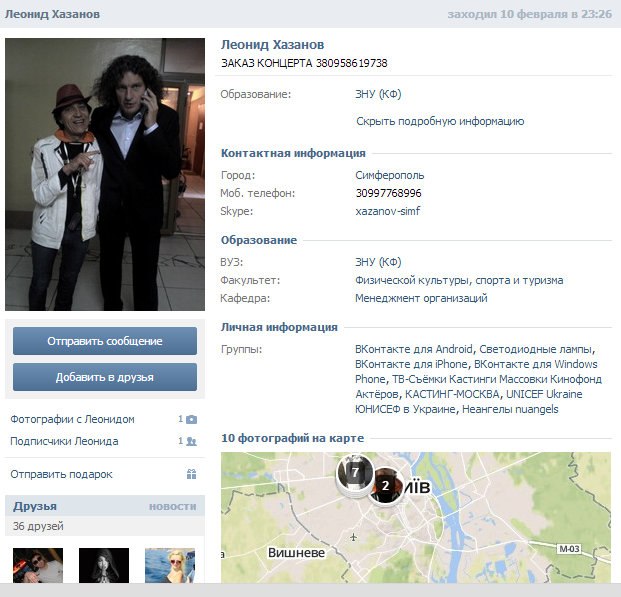Open the 36 друзей friends count

click(38, 526)
